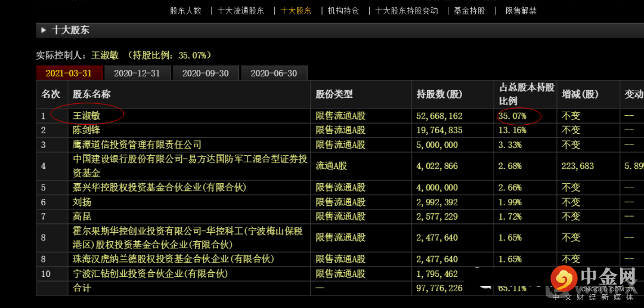
Task: Click share count 19,764,835
Action: (439, 130)
